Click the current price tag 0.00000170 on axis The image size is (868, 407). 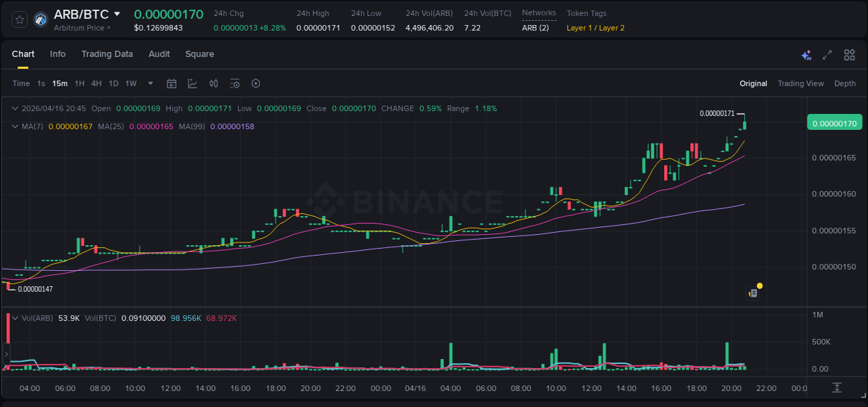[x=834, y=123]
